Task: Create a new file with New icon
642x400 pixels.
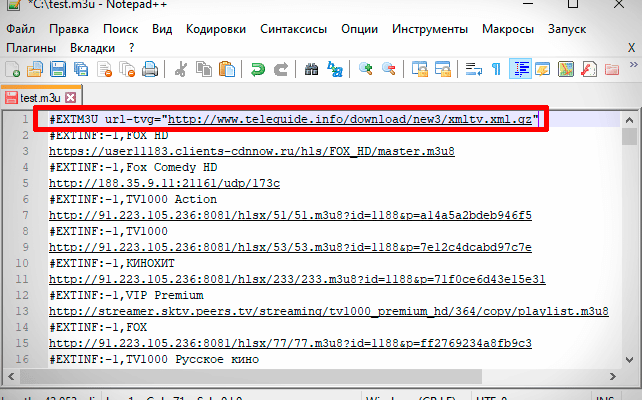Action: [x=13, y=69]
